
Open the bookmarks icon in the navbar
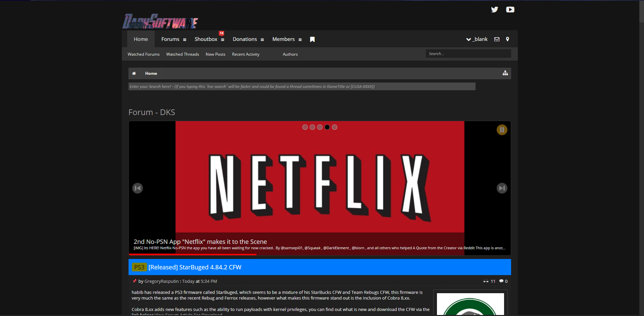click(312, 39)
